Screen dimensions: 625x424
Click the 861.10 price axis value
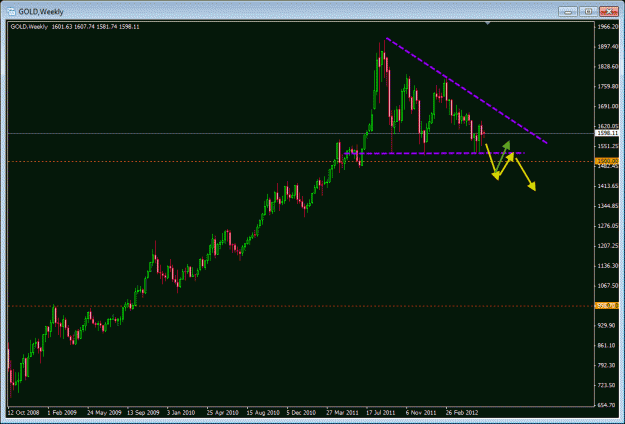(x=608, y=345)
